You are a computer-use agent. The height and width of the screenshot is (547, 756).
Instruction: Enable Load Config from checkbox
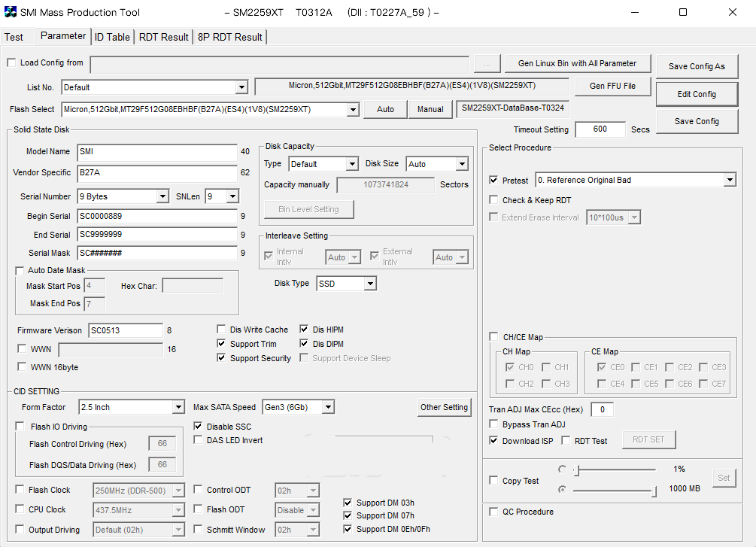tap(11, 62)
